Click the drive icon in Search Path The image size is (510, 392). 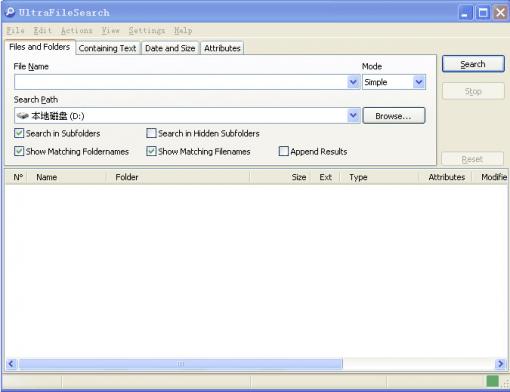click(x=23, y=116)
